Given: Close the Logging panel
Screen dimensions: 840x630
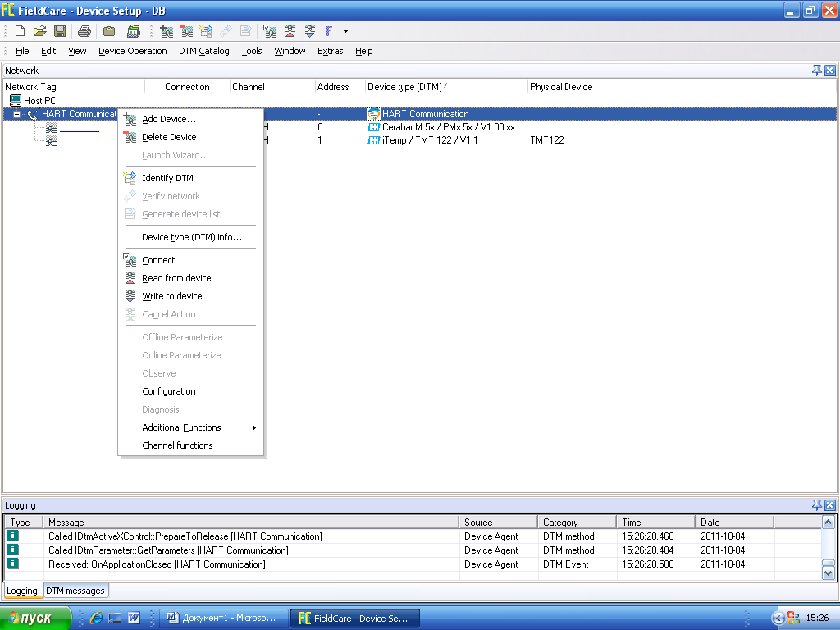Looking at the screenshot, I should click(x=830, y=504).
